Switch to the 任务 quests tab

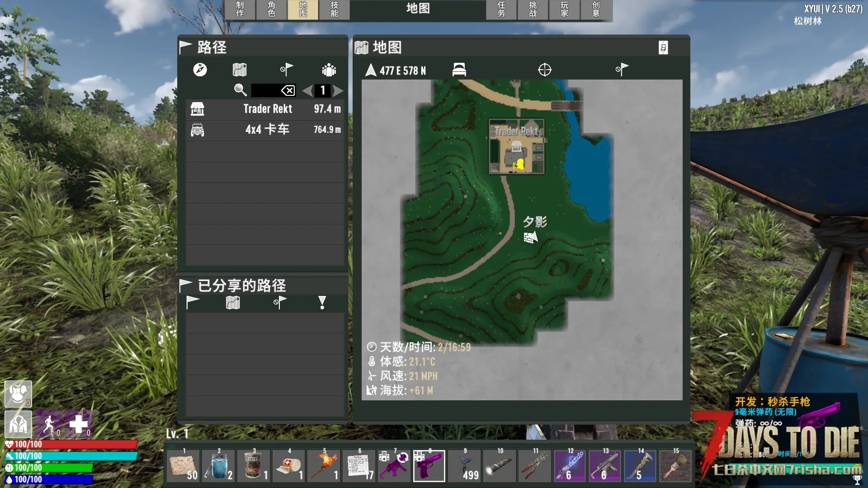[x=501, y=9]
